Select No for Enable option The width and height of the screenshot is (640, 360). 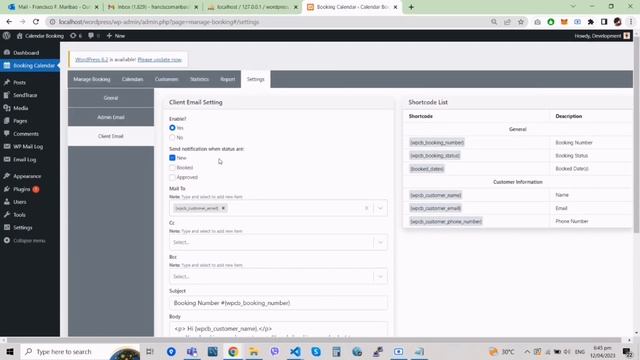point(172,138)
